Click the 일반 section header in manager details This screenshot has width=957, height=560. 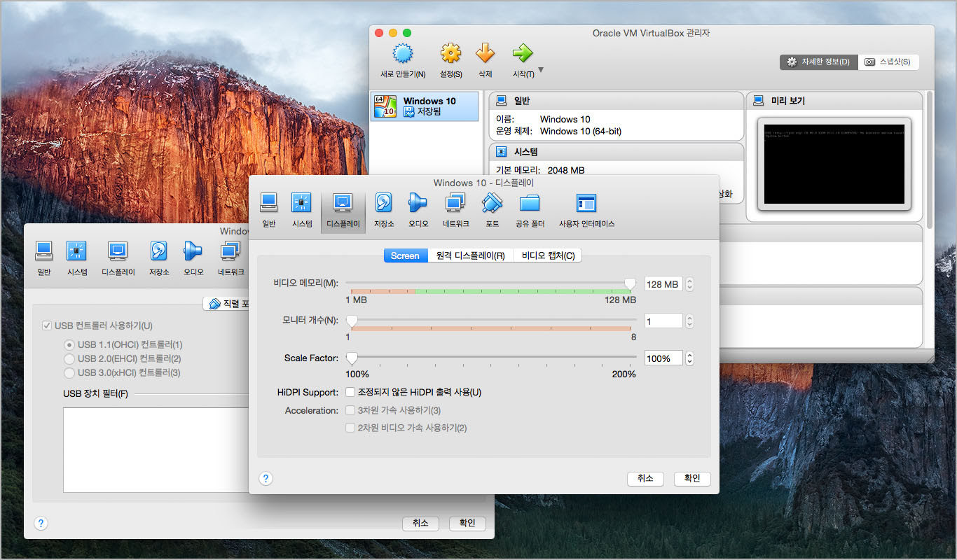tap(616, 101)
